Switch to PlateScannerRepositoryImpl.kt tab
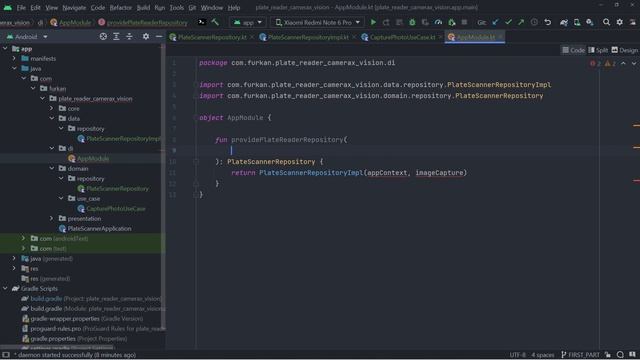 pos(308,37)
